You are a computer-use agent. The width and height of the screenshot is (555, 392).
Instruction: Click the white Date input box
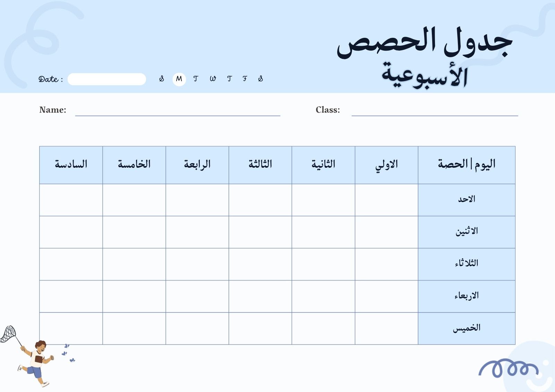[x=106, y=79]
